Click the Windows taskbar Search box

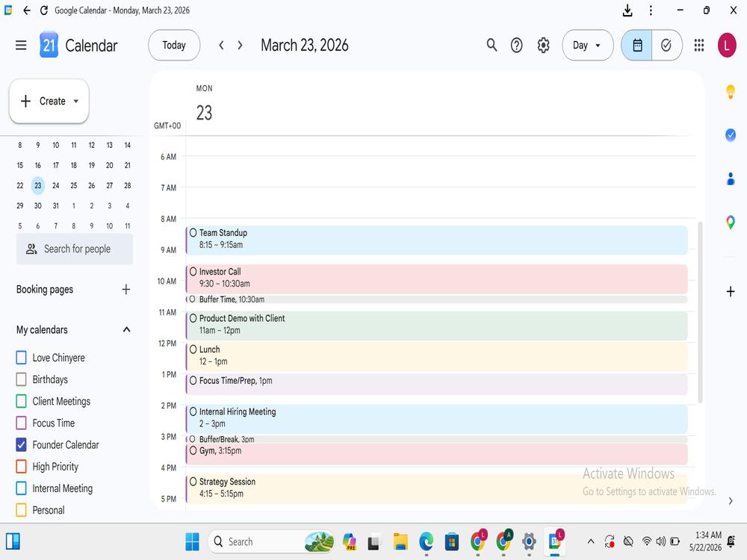click(270, 541)
